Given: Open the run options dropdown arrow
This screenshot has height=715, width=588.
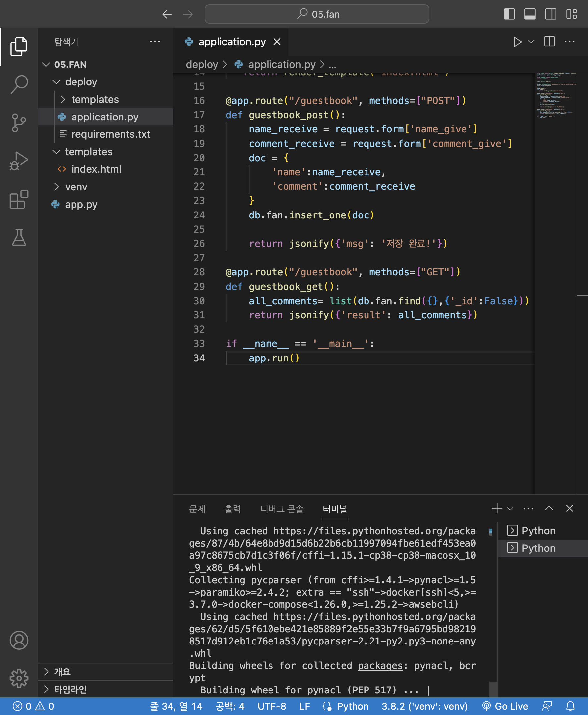Looking at the screenshot, I should [531, 42].
